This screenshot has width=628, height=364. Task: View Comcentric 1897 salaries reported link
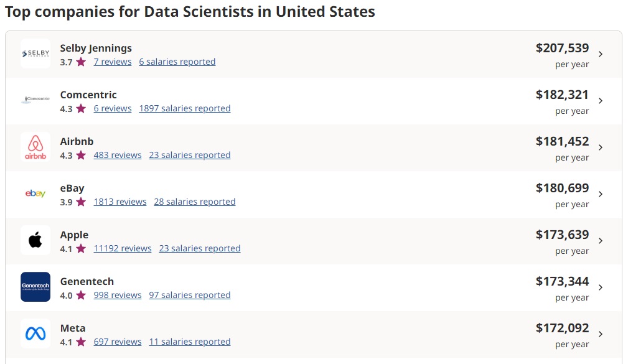tap(185, 108)
